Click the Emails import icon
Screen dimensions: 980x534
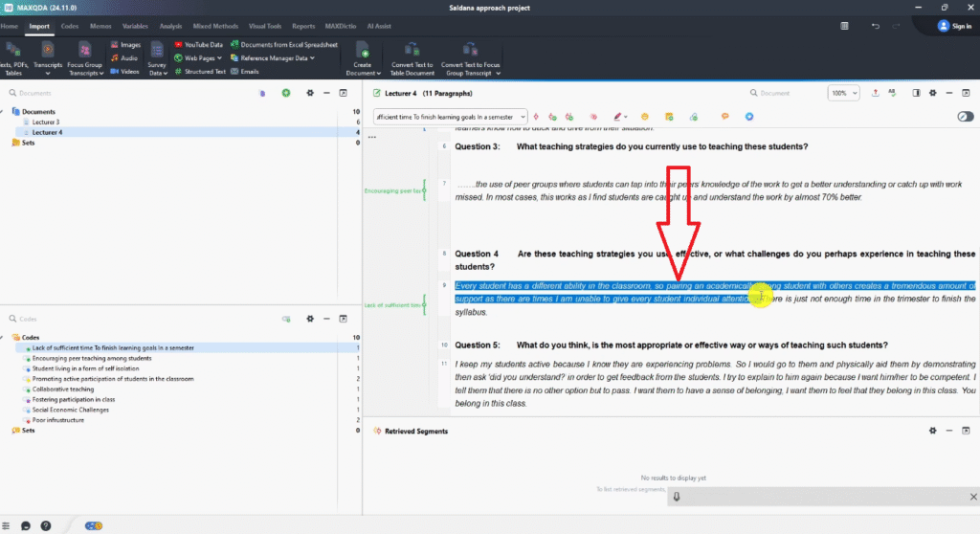234,71
